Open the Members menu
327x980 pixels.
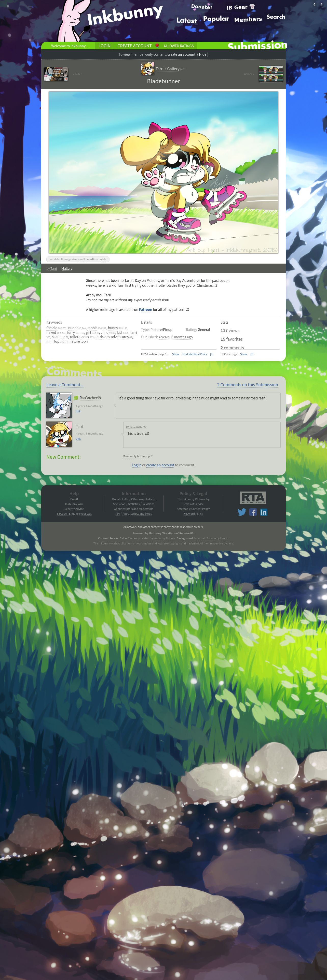pyautogui.click(x=248, y=19)
